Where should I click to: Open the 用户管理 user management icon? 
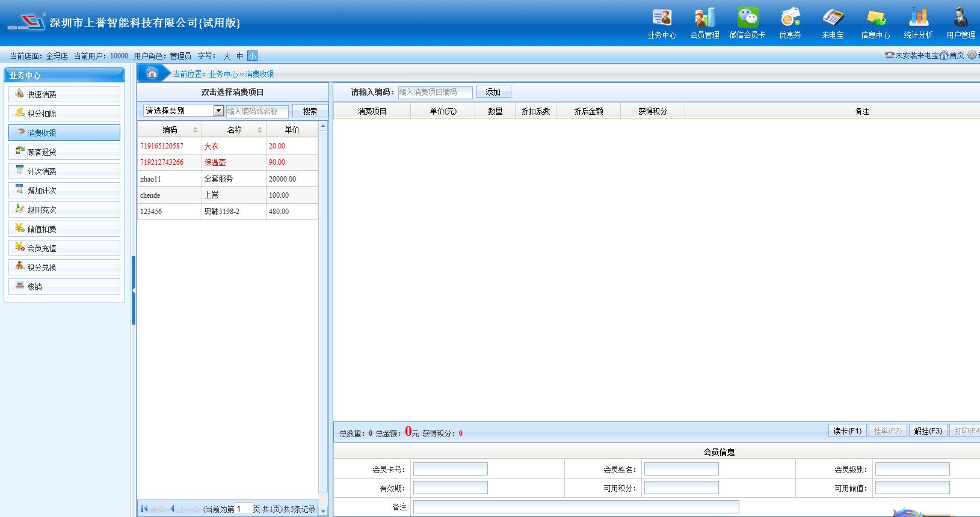(x=961, y=17)
